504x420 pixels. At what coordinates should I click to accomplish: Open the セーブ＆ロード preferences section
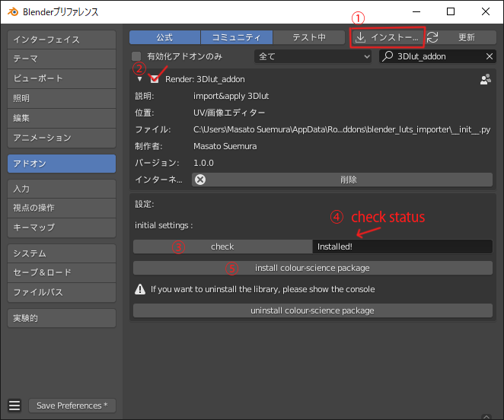[62, 272]
